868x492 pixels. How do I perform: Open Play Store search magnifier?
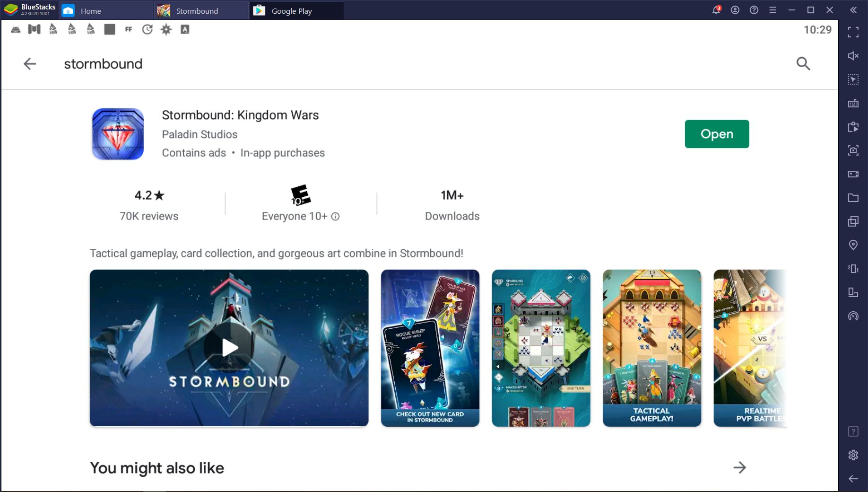[x=803, y=63]
